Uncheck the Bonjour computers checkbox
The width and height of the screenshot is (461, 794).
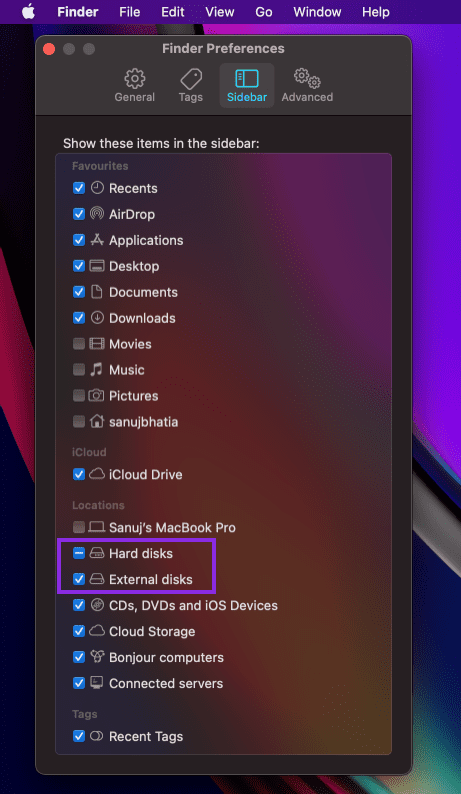click(x=79, y=657)
